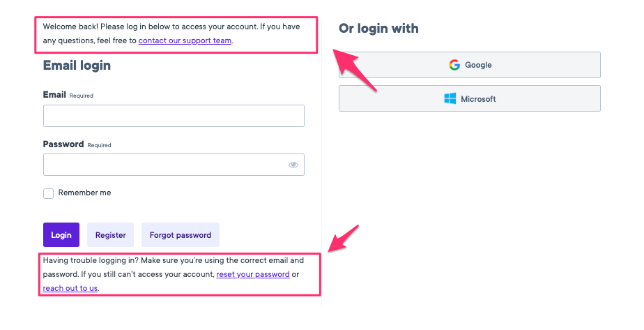Viewport: 644px width, 330px height.
Task: Focus the Email input field
Action: point(174,116)
